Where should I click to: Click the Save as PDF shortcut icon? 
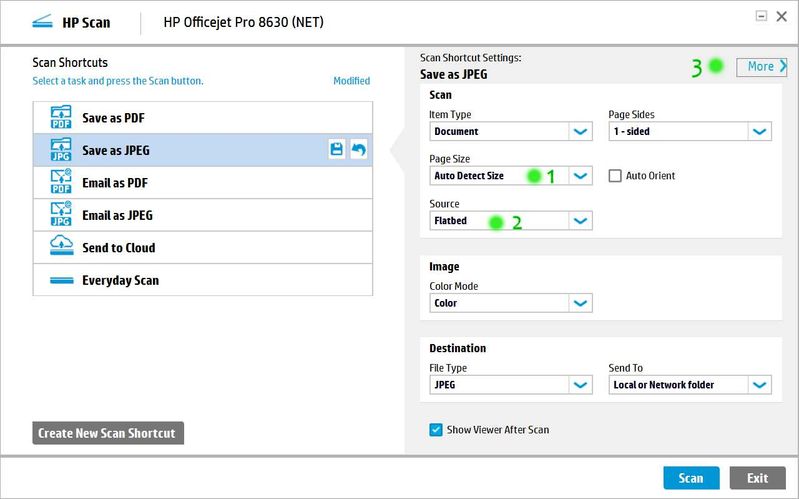coord(61,117)
